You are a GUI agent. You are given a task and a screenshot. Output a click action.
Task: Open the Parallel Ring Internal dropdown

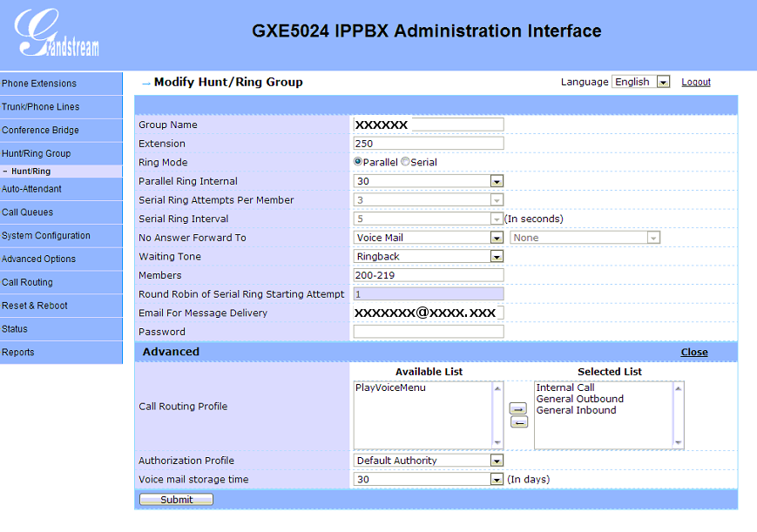click(497, 181)
